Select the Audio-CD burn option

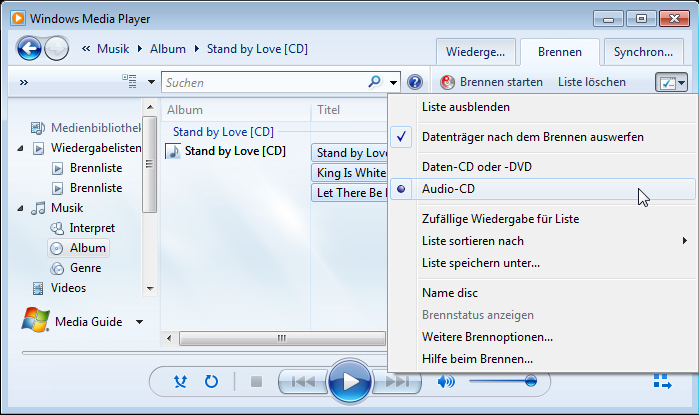click(543, 189)
